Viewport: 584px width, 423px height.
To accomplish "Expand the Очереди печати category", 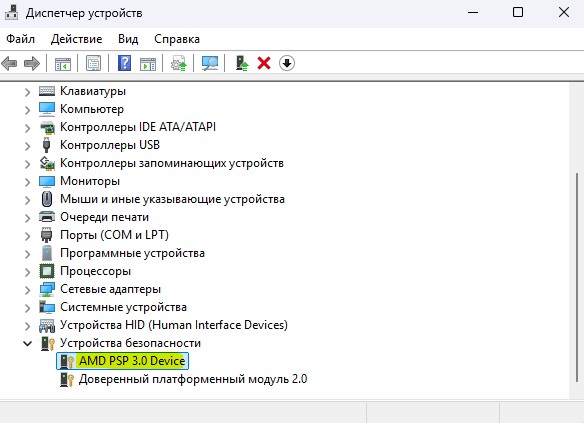I will point(28,217).
